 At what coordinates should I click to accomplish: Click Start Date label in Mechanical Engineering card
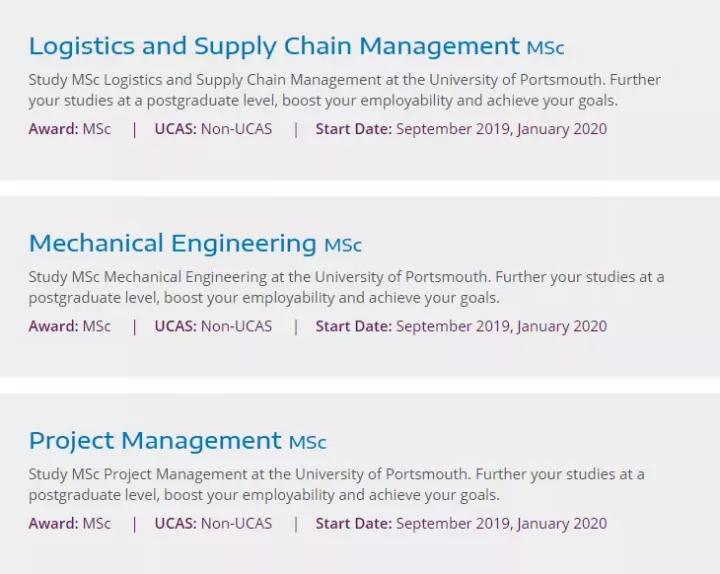[x=353, y=326]
